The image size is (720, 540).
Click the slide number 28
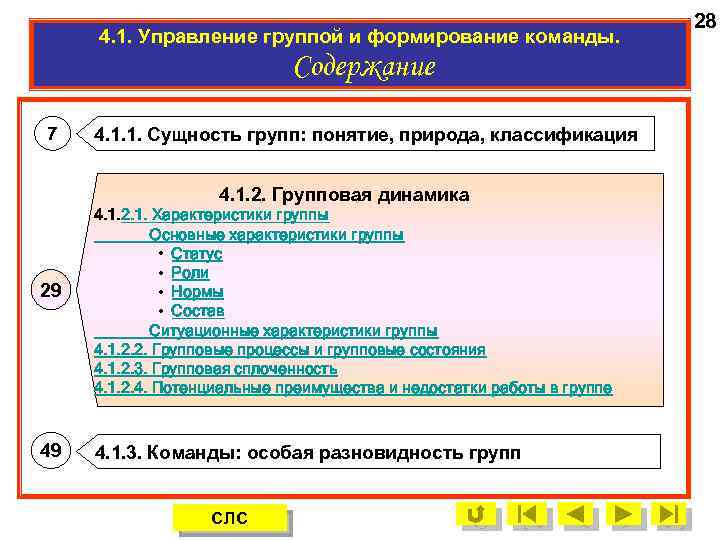coord(705,21)
